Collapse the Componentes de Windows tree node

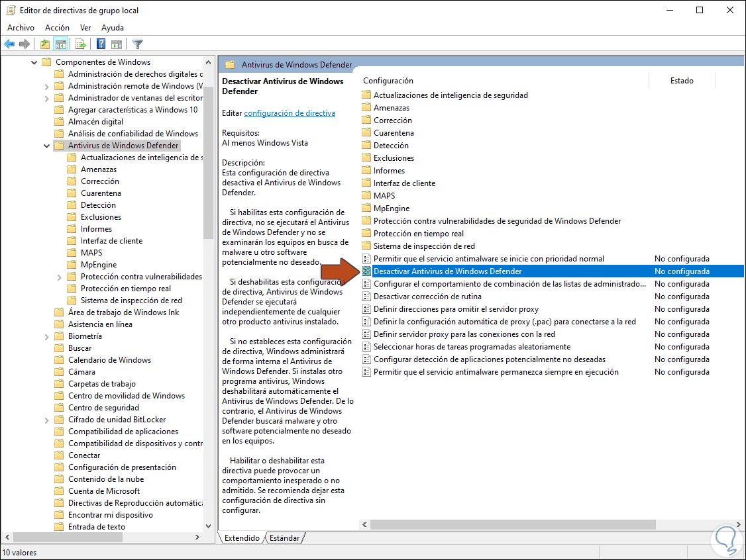coord(34,62)
